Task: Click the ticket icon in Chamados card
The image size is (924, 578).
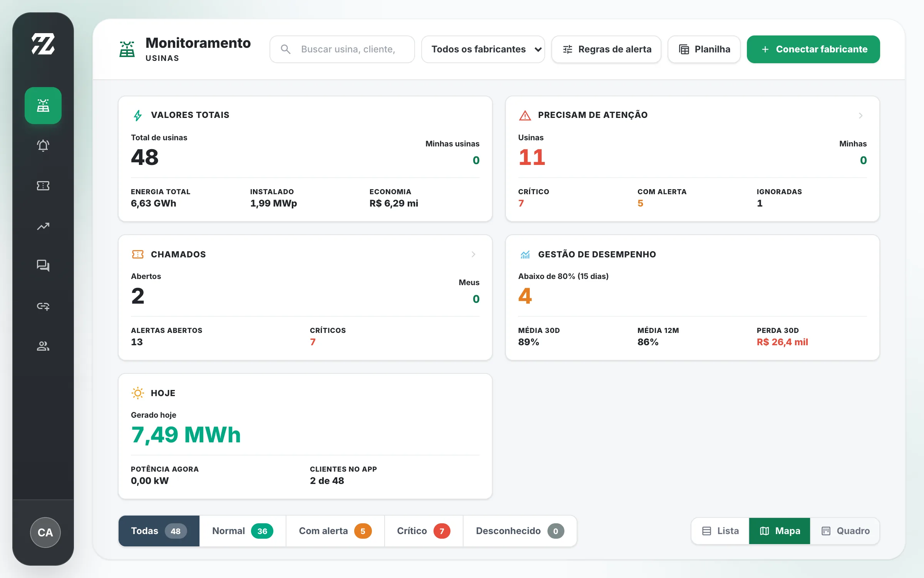Action: pyautogui.click(x=138, y=254)
